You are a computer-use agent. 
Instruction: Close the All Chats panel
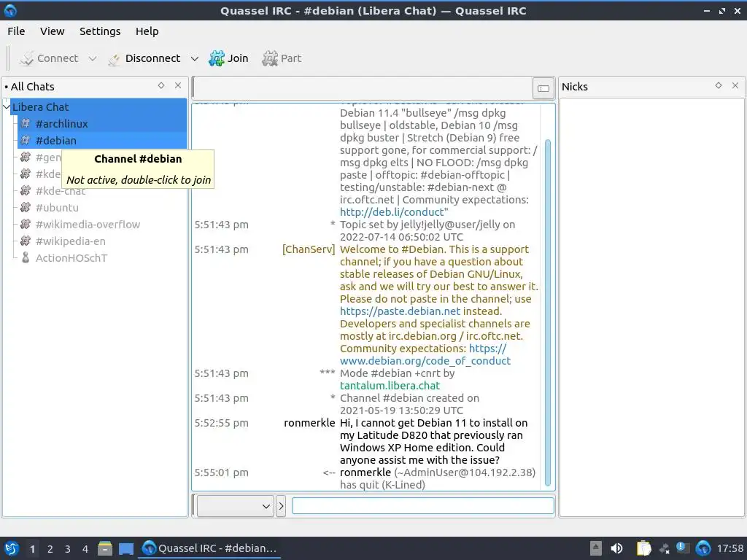coord(178,85)
